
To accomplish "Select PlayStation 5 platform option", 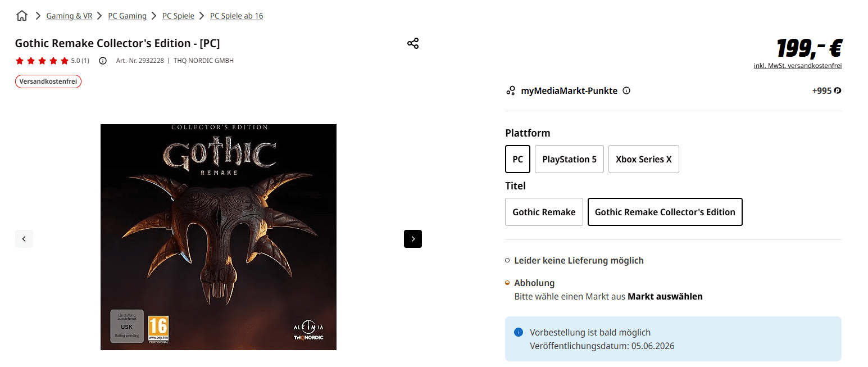I will click(x=569, y=159).
